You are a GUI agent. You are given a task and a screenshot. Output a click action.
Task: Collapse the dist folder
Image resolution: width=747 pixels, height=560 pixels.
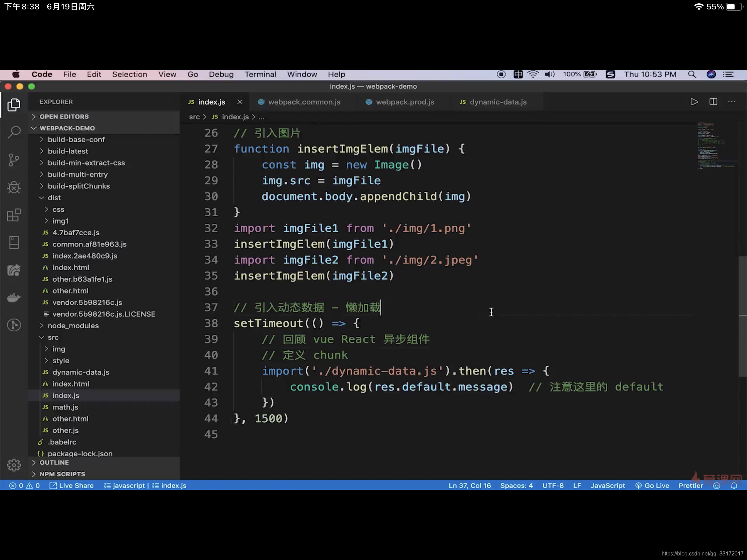(54, 198)
